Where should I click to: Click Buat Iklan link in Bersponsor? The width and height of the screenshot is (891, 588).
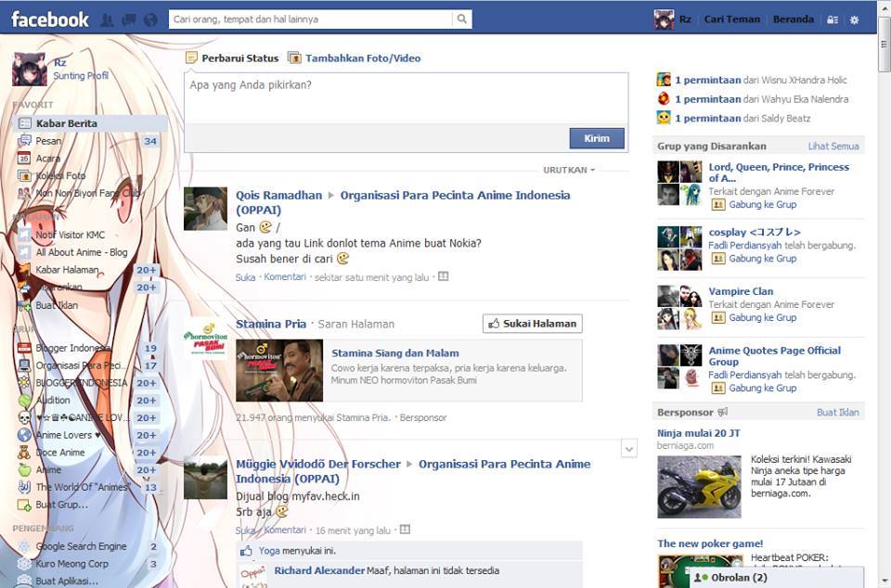click(837, 412)
